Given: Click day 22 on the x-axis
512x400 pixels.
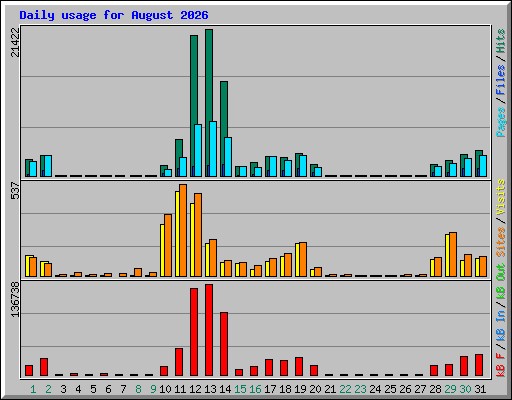Looking at the screenshot, I should [345, 389].
